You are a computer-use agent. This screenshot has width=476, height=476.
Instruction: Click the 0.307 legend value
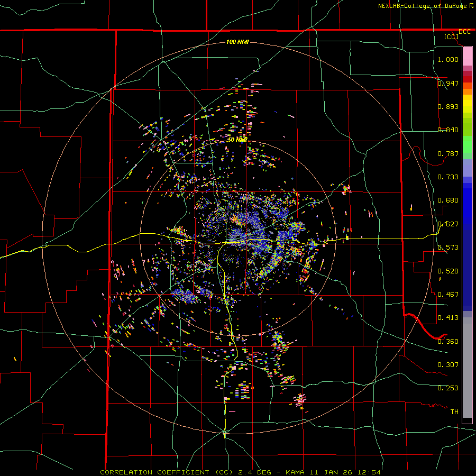[x=448, y=365]
